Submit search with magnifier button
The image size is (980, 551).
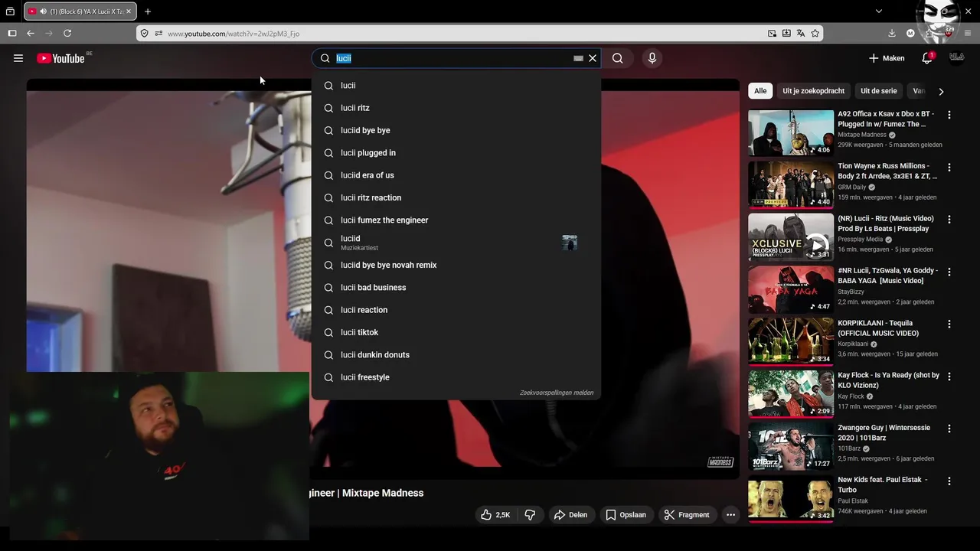[618, 58]
